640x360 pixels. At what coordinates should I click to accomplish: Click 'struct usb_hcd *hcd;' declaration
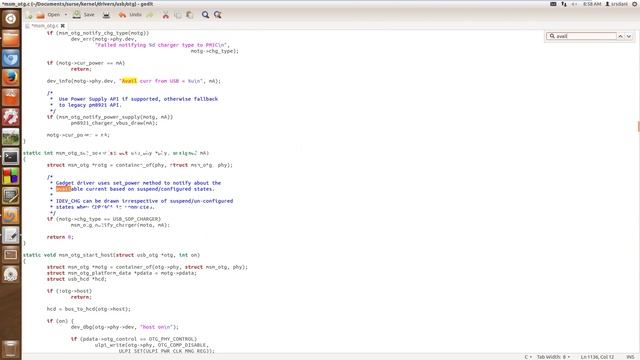76,279
